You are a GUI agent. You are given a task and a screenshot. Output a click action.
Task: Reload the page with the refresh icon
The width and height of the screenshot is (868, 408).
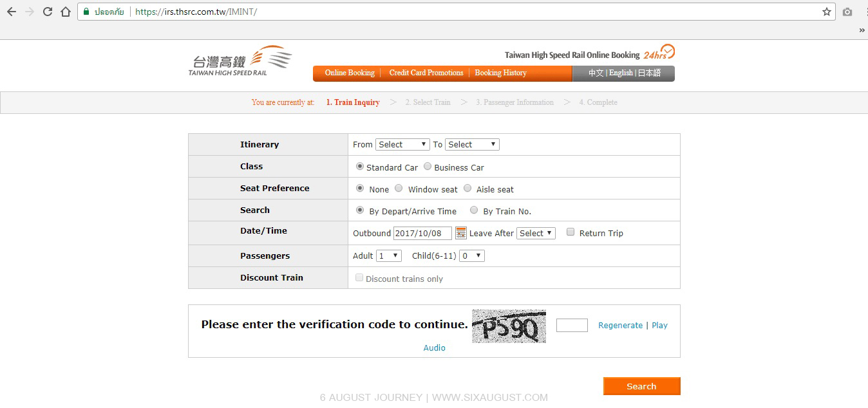pyautogui.click(x=48, y=12)
